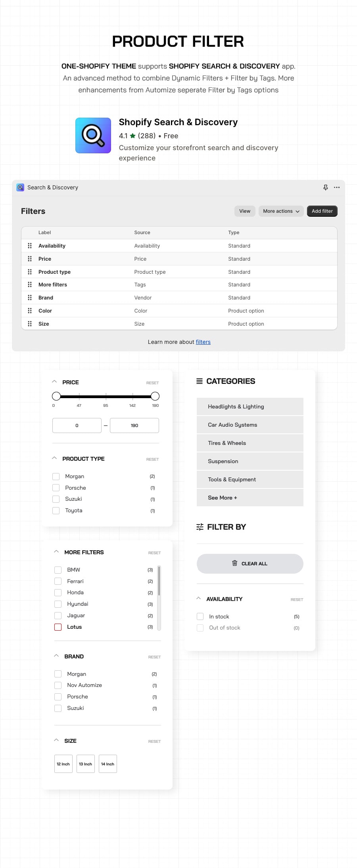
Task: Click the left handle of the price range slider
Action: pyautogui.click(x=56, y=396)
